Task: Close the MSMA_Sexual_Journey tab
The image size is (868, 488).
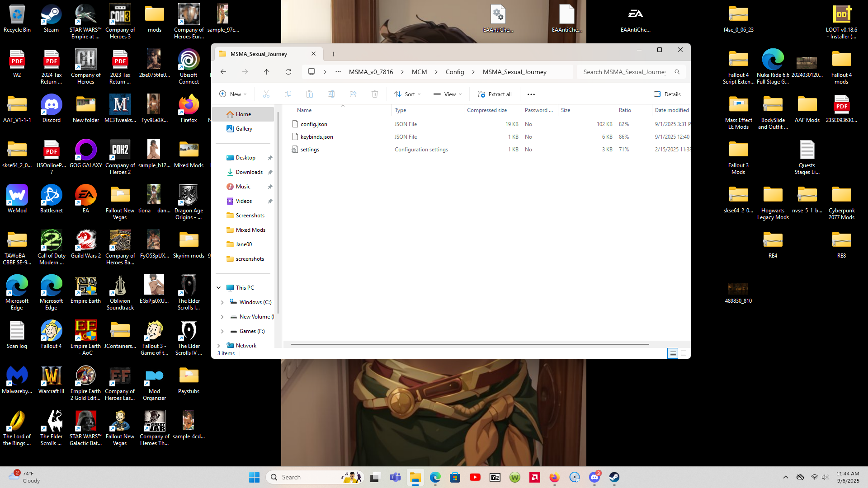Action: 314,54
